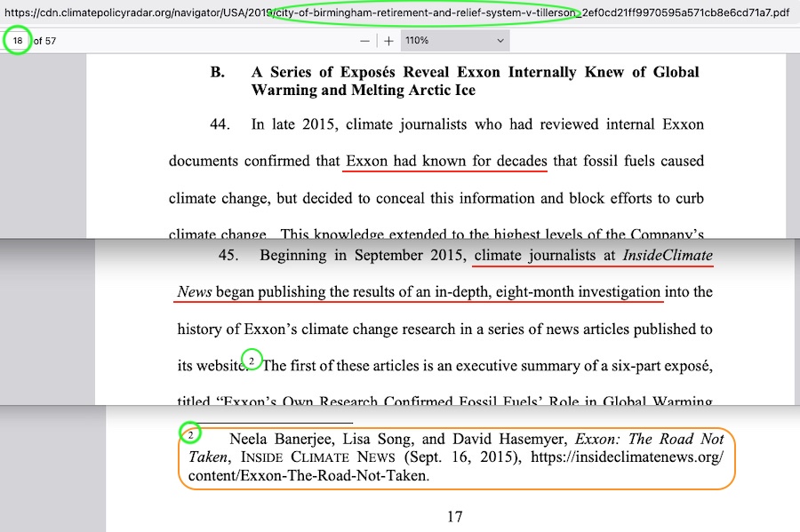Click the underlined phrase 'Exxon had known for decades'
800x532 pixels.
point(444,162)
